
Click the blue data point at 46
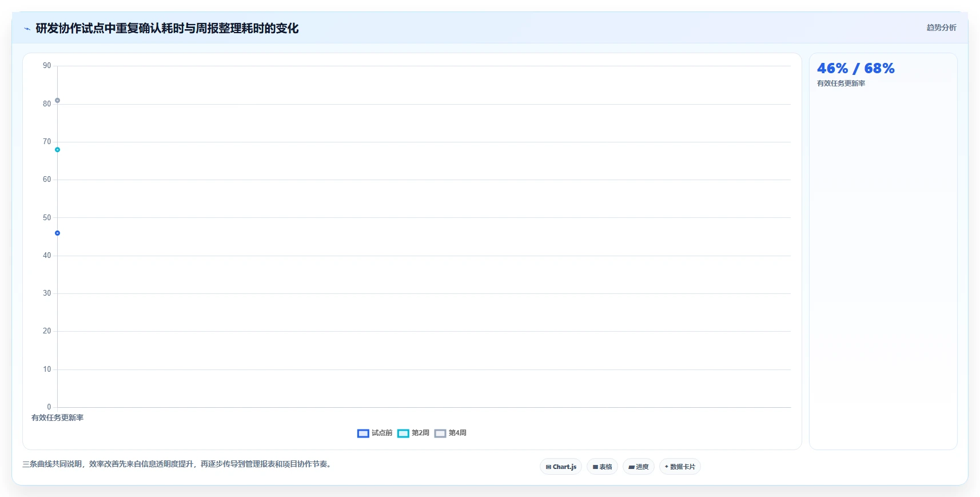57,233
